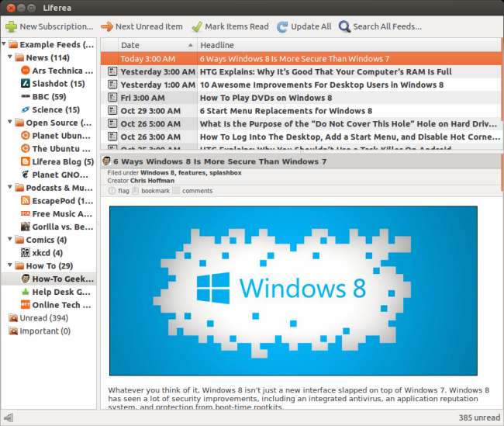Select the Help Desk Geek feed icon
Viewport: 504px width, 426px height.
pos(25,292)
